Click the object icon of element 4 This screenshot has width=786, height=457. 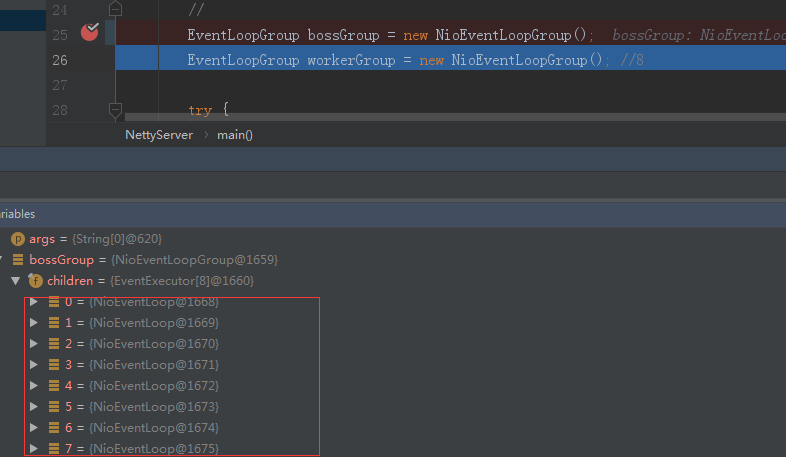[x=54, y=386]
